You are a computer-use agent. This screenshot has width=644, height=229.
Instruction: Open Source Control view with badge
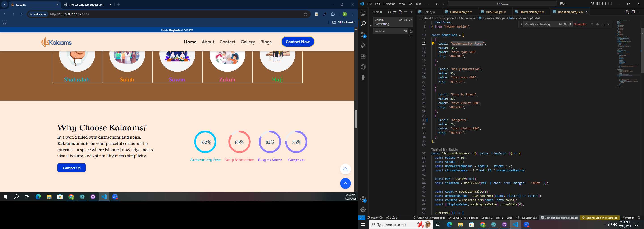click(363, 35)
